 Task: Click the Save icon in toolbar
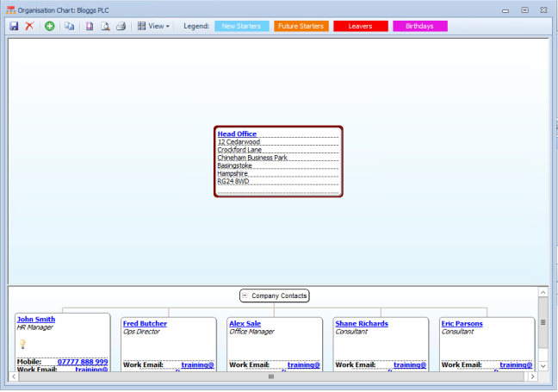pos(14,26)
